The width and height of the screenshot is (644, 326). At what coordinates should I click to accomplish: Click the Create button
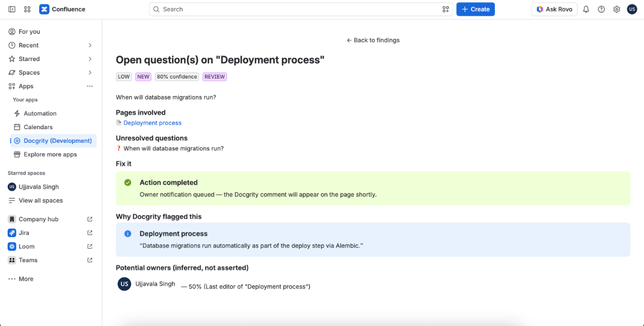pyautogui.click(x=476, y=9)
